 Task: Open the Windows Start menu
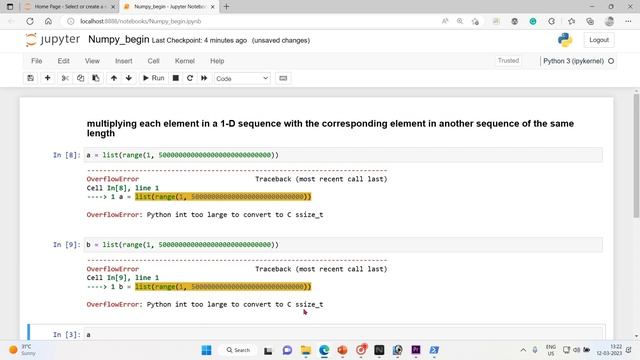(x=207, y=350)
